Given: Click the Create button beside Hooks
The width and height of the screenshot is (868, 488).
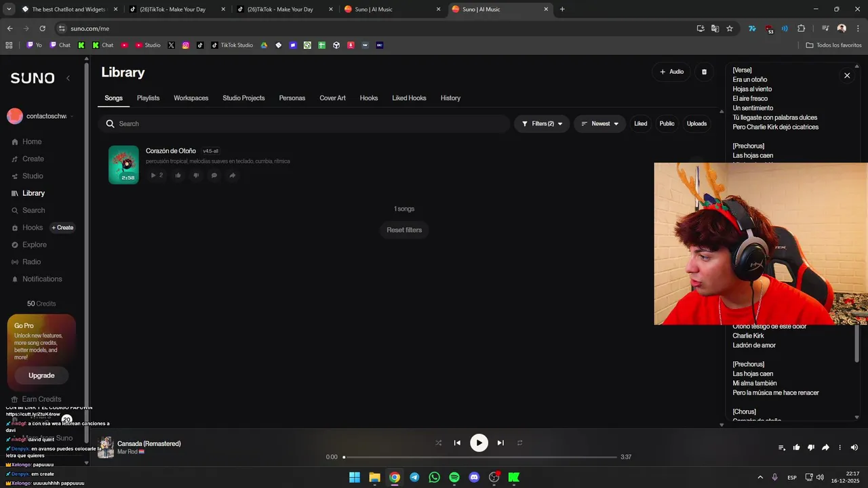Looking at the screenshot, I should click(62, 228).
